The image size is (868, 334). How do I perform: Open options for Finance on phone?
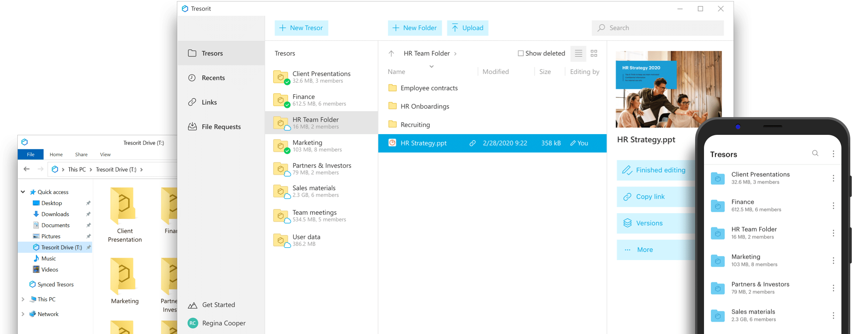(x=833, y=206)
